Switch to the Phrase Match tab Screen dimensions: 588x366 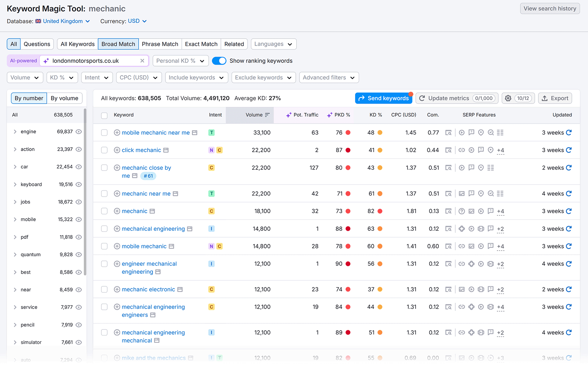(160, 44)
